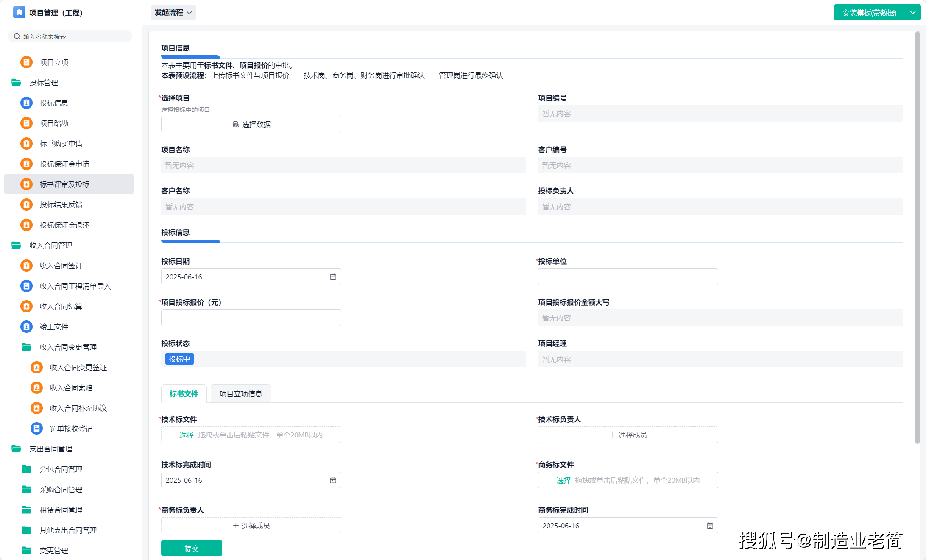Click the blue 投标信息 icon
Image resolution: width=926 pixels, height=560 pixels.
[x=26, y=103]
